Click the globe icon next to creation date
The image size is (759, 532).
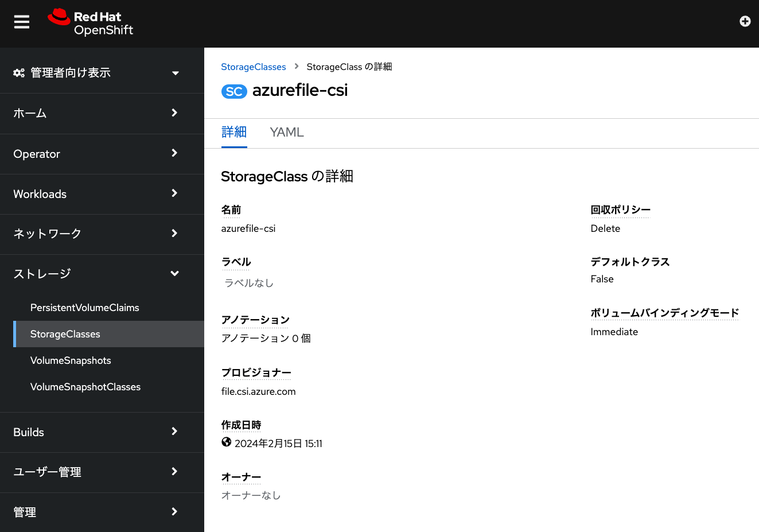pos(227,442)
